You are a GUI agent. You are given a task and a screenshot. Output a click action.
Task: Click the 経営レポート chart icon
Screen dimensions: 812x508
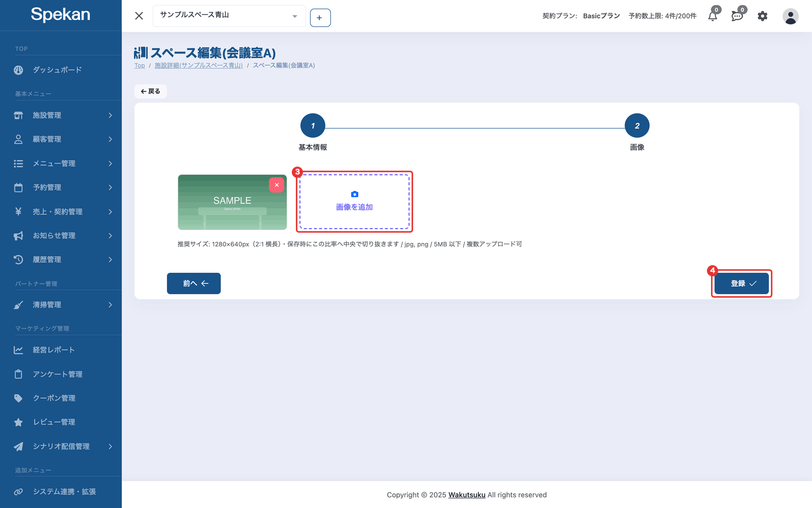coord(18,350)
